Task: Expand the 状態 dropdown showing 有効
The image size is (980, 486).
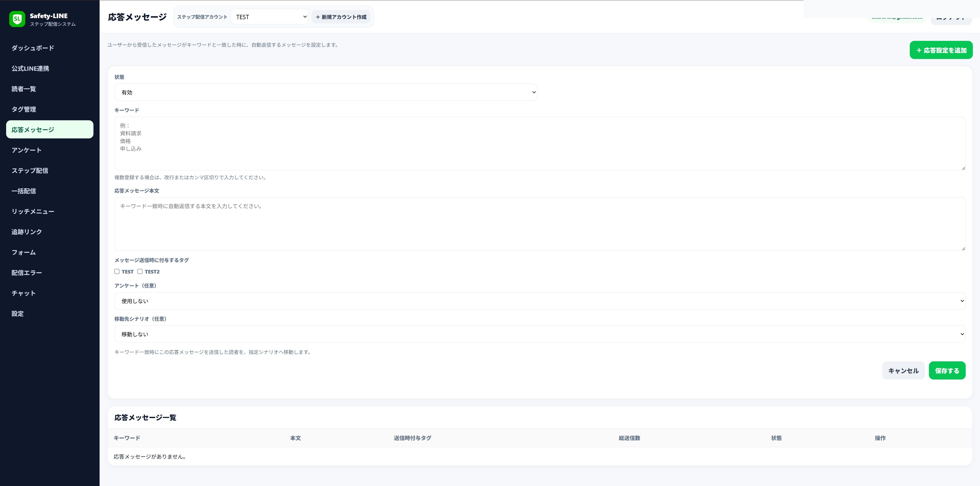Action: [326, 92]
